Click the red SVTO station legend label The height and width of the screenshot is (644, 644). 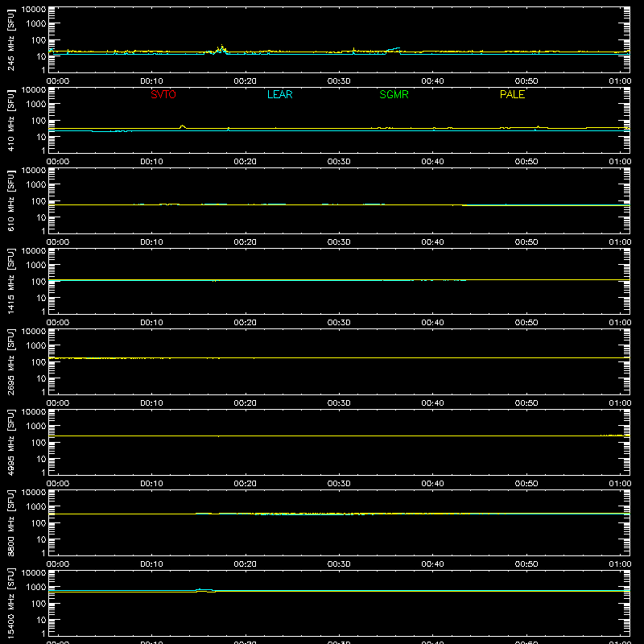163,94
